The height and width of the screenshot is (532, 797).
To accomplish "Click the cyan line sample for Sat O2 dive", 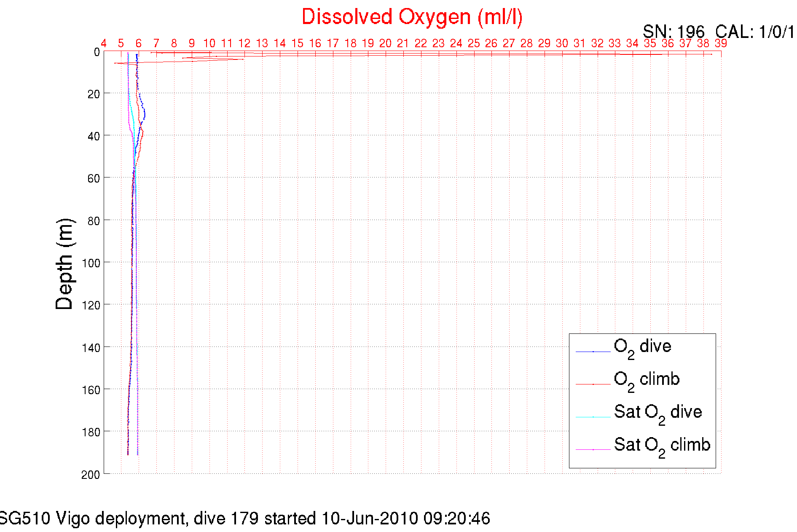I will [593, 417].
